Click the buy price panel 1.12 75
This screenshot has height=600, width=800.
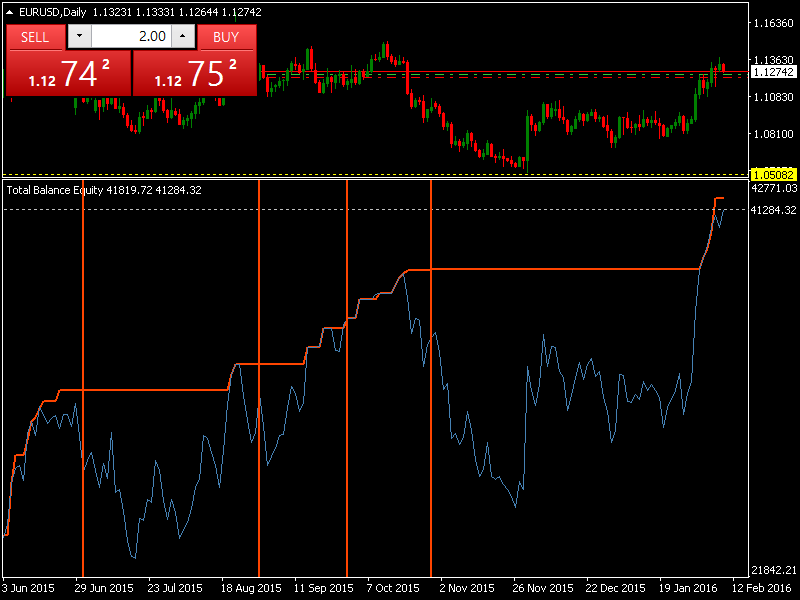194,73
